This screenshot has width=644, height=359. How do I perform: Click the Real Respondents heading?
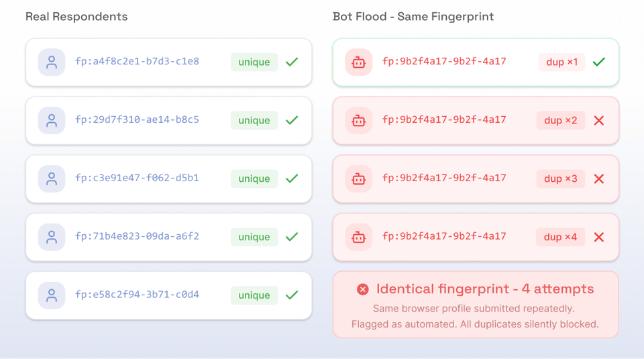(76, 17)
